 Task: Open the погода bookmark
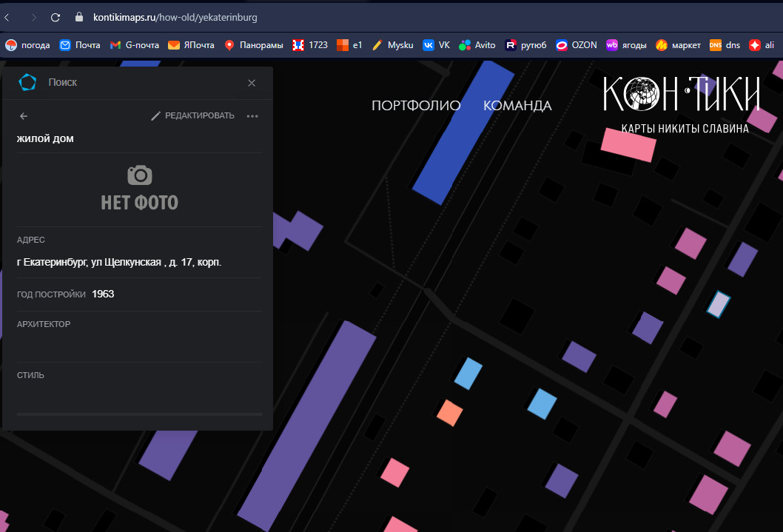pyautogui.click(x=28, y=45)
